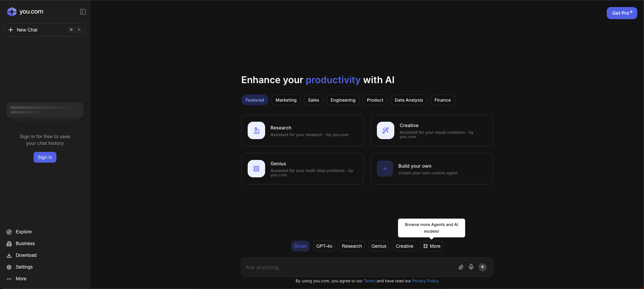Screen dimensions: 644x289
Task: Click the placeholder chat history card
Action: coord(45,110)
